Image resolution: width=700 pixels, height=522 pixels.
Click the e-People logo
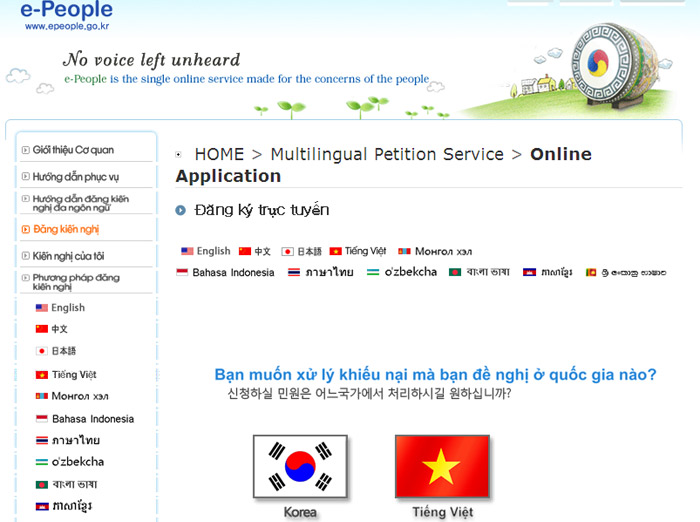67,10
